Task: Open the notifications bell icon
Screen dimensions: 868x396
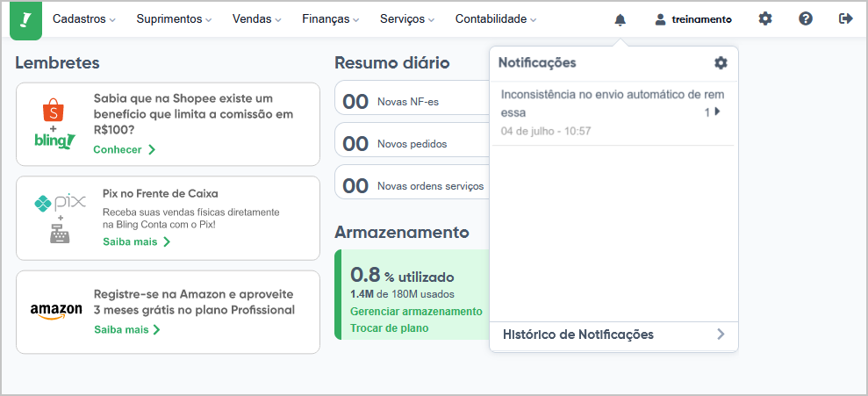Action: pyautogui.click(x=620, y=20)
